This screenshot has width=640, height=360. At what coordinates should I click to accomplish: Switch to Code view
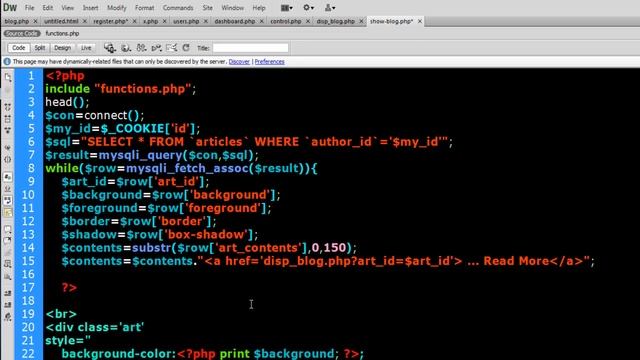[x=18, y=48]
